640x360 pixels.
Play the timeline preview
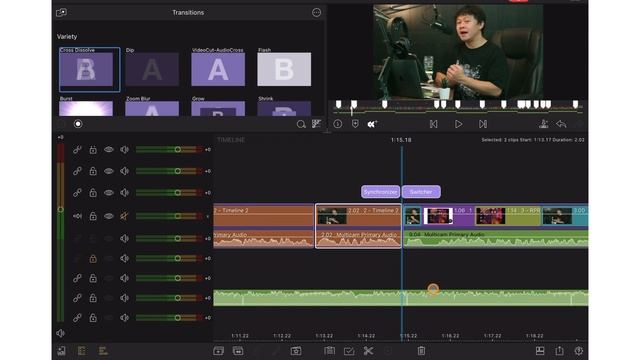pyautogui.click(x=458, y=124)
